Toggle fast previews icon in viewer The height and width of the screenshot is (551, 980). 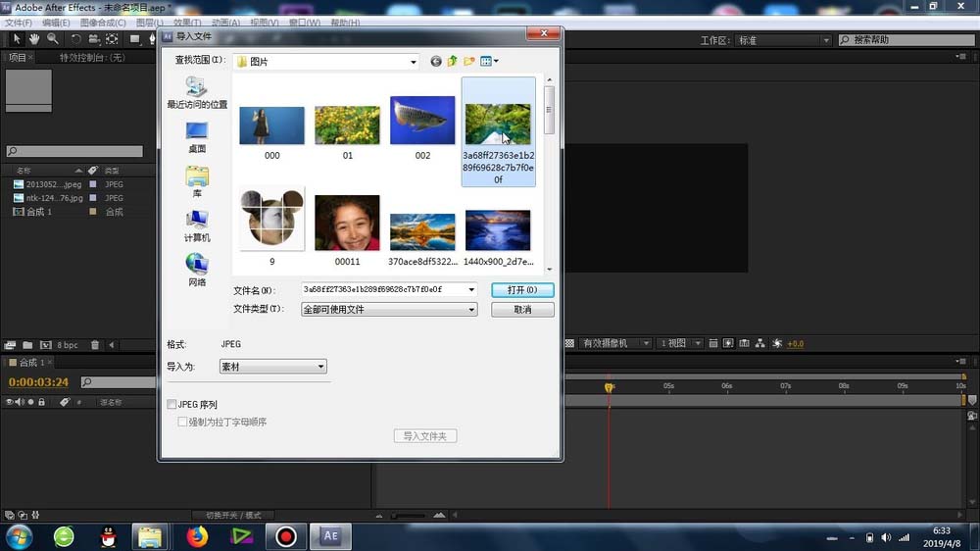(728, 343)
